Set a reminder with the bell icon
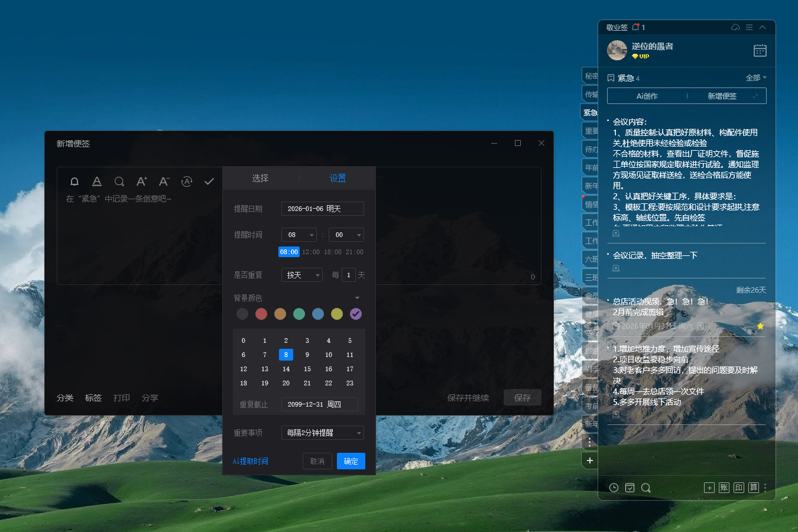Screen dimensions: 798x532 pyautogui.click(x=74, y=181)
